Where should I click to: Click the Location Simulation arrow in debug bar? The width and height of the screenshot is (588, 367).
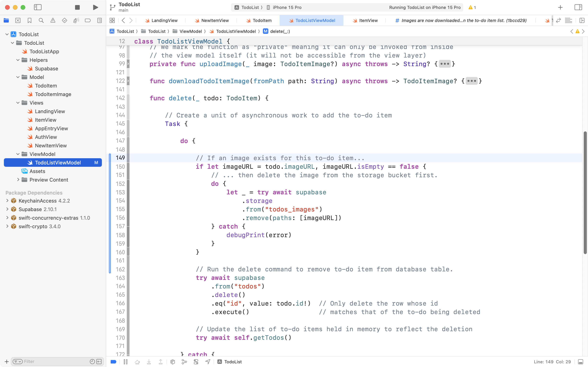pyautogui.click(x=208, y=361)
